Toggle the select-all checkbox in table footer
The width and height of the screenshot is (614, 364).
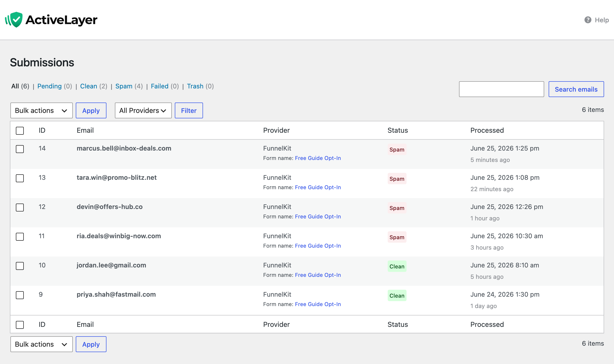coord(20,325)
